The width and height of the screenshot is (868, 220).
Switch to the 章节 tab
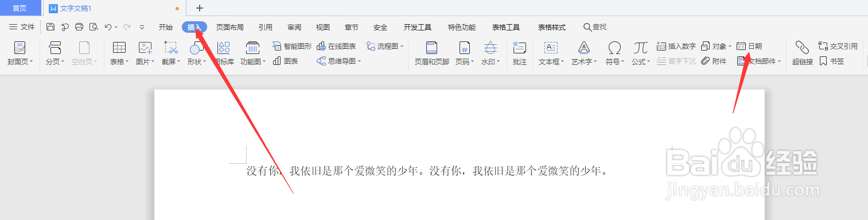point(352,27)
